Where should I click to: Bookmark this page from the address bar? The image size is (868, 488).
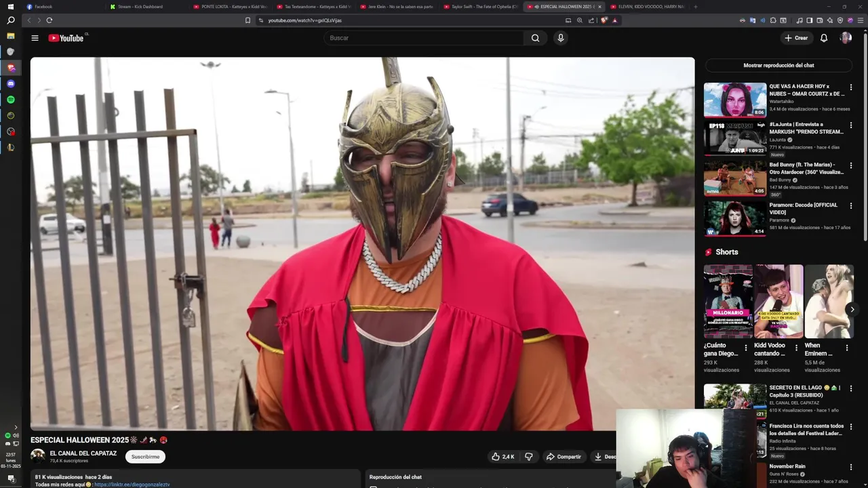coord(248,20)
